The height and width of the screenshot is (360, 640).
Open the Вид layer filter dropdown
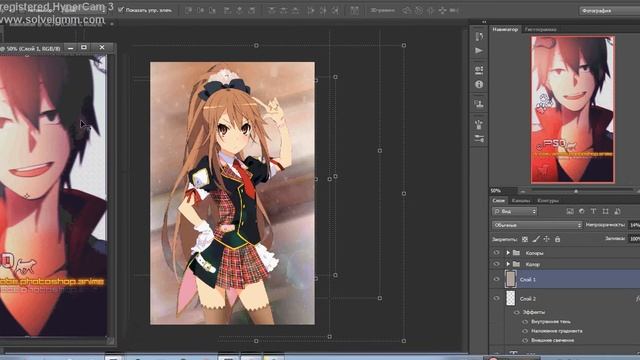coord(514,211)
